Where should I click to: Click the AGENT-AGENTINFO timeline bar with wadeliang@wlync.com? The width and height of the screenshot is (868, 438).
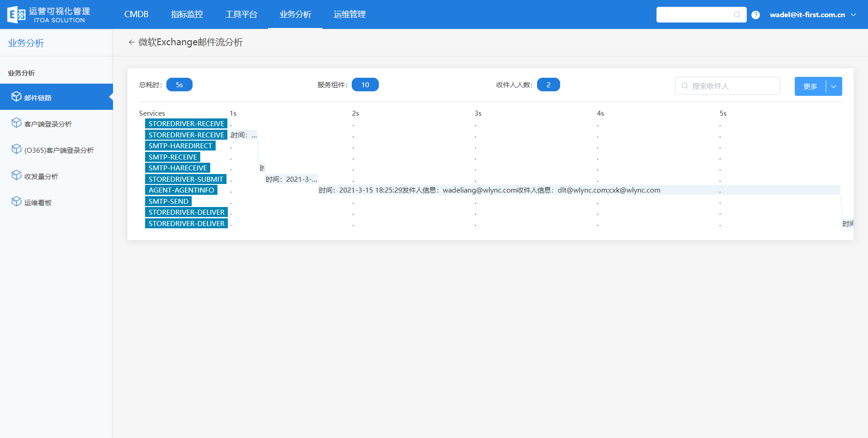pyautogui.click(x=579, y=190)
